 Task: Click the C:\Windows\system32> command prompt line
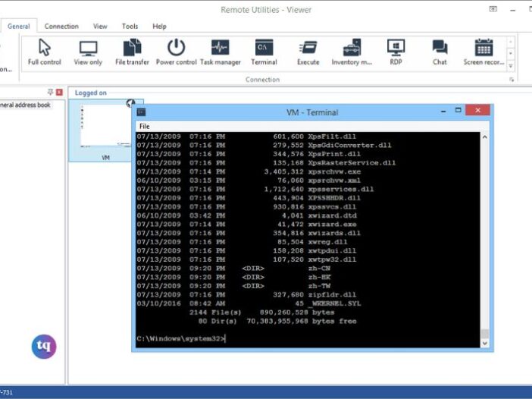click(180, 338)
